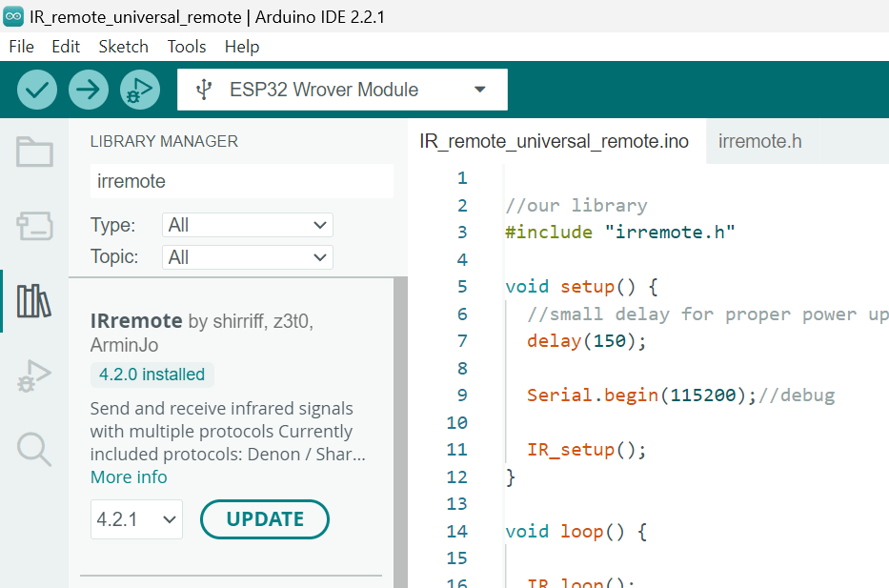Open More info for IRremote library
The height and width of the screenshot is (588, 889).
[x=128, y=476]
